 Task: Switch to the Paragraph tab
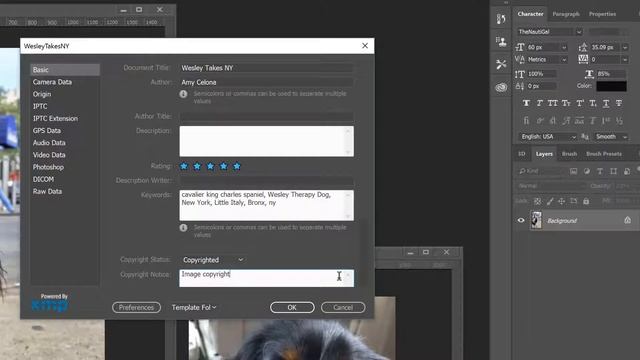click(x=566, y=14)
